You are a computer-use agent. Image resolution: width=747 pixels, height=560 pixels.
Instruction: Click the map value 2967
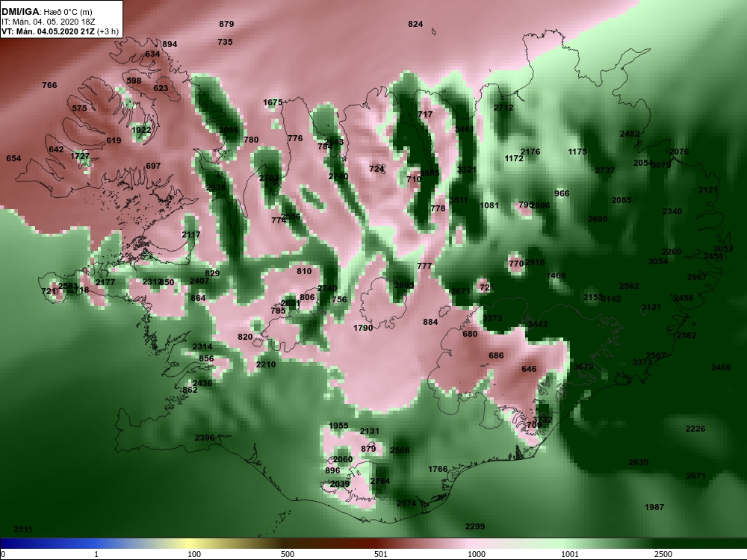click(x=697, y=277)
